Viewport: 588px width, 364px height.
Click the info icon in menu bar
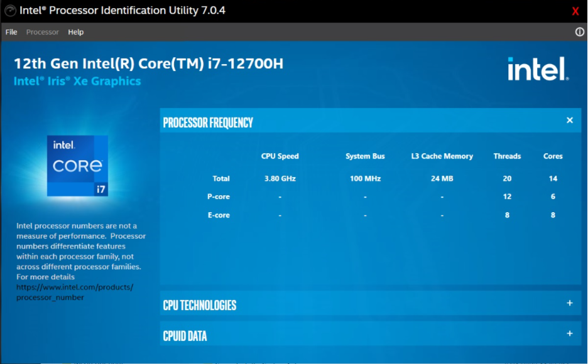pyautogui.click(x=579, y=32)
